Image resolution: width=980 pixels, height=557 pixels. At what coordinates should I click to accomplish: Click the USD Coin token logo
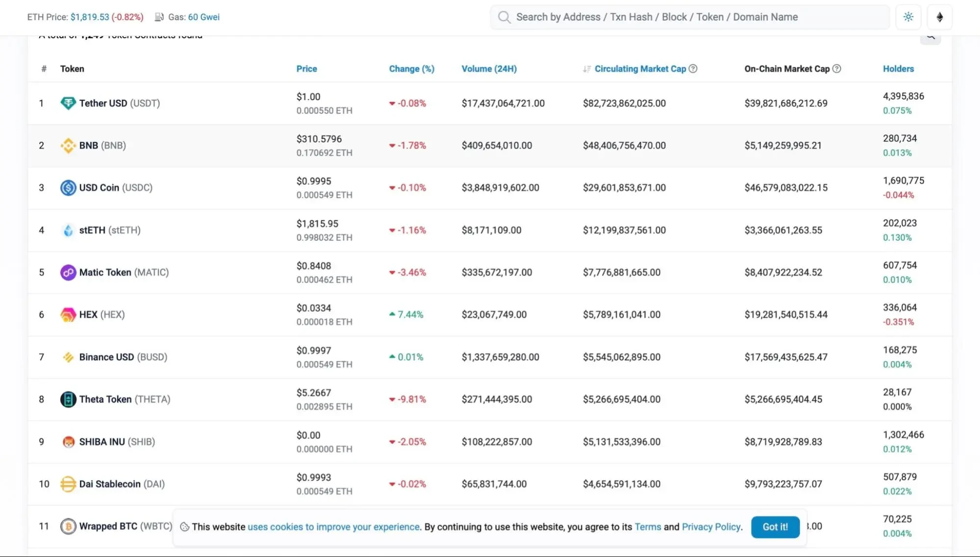[68, 188]
